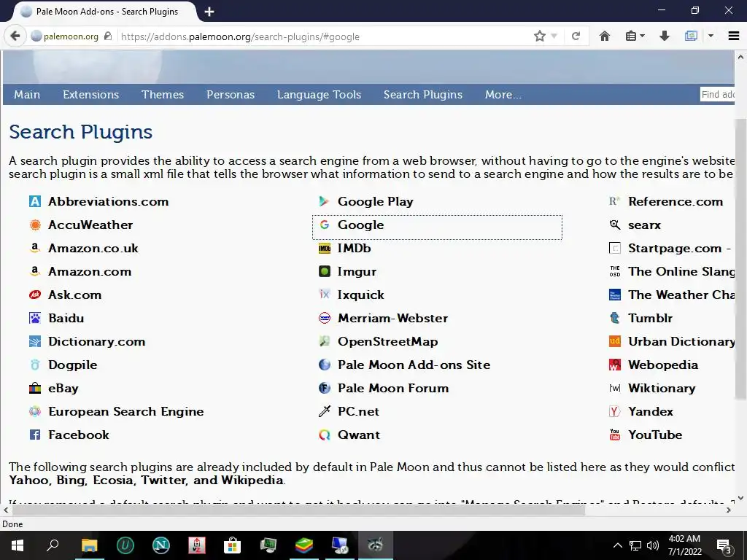The image size is (747, 560).
Task: Click the URL address bar
Action: click(x=324, y=36)
